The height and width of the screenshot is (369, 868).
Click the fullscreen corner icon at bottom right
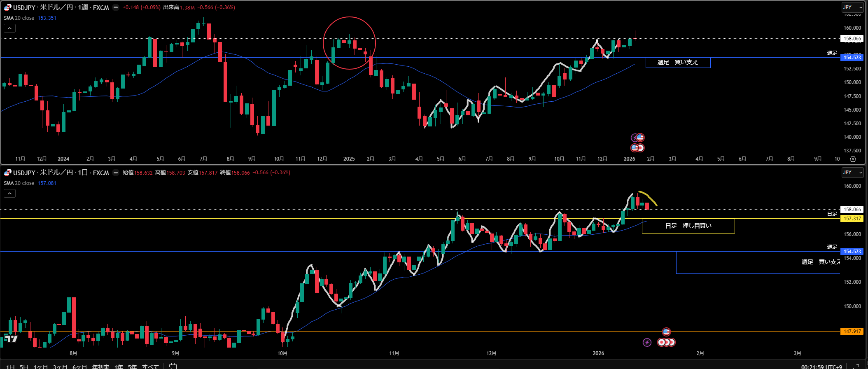pyautogui.click(x=857, y=366)
